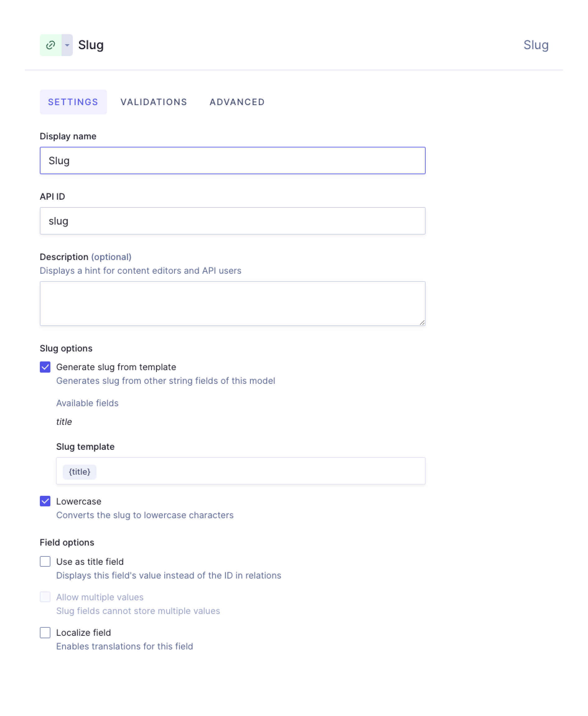The width and height of the screenshot is (588, 716).
Task: Click the Description (optional) label
Action: pos(85,257)
